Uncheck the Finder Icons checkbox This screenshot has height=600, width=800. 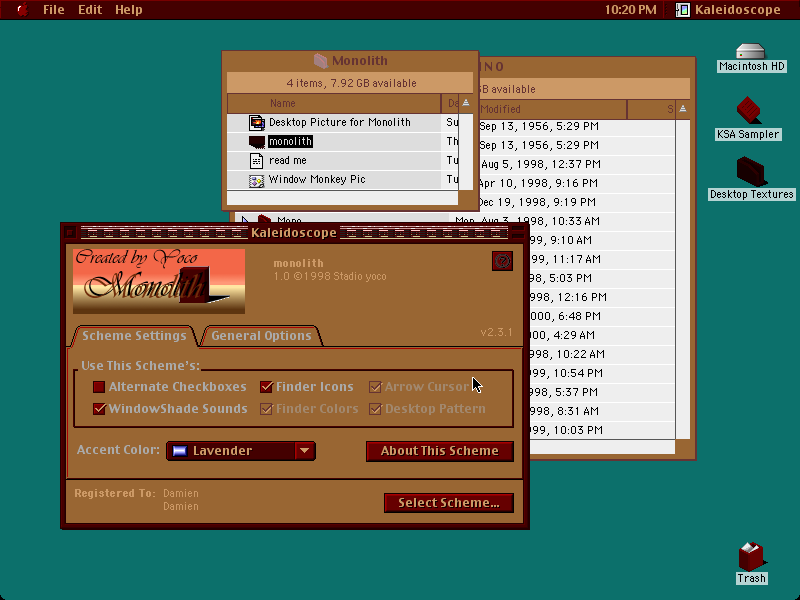[x=266, y=387]
